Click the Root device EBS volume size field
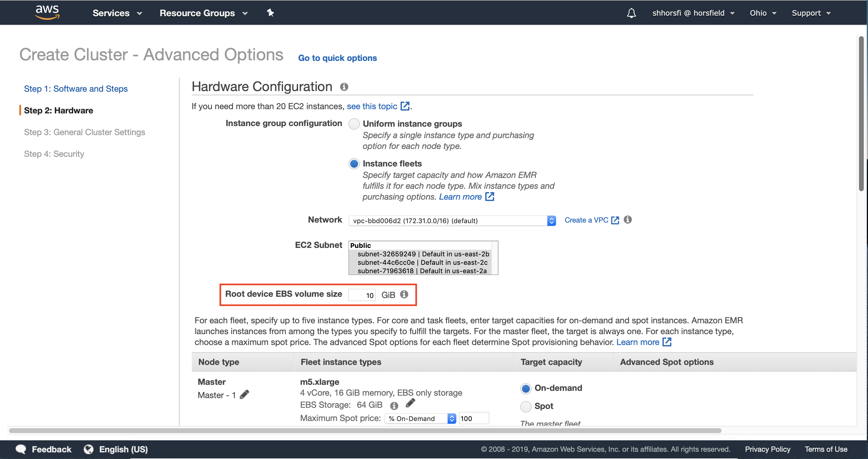The image size is (868, 459). pos(362,295)
